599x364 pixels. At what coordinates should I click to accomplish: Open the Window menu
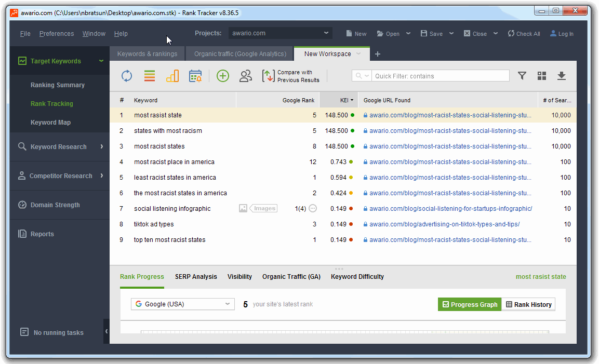[94, 34]
